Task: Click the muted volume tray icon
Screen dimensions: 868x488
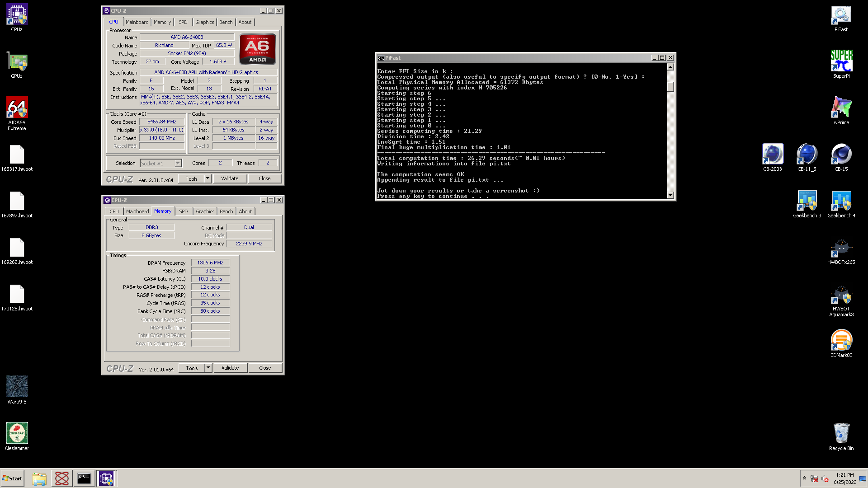Action: pos(825,479)
